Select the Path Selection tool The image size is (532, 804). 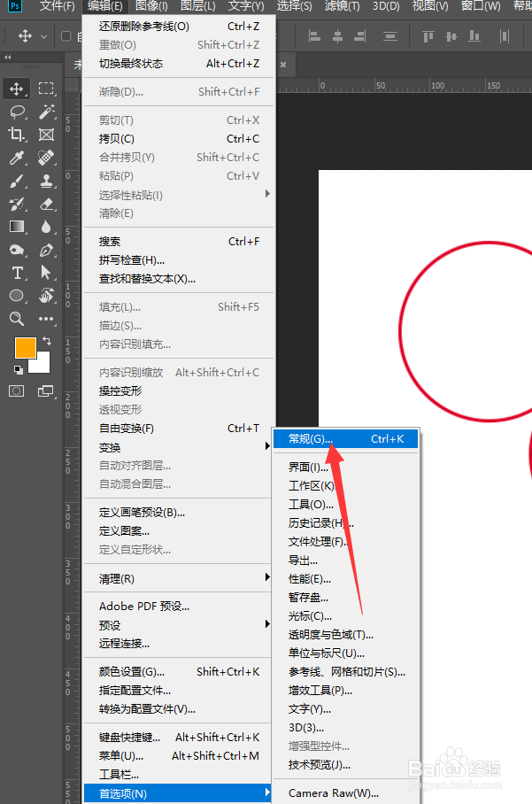pos(46,272)
